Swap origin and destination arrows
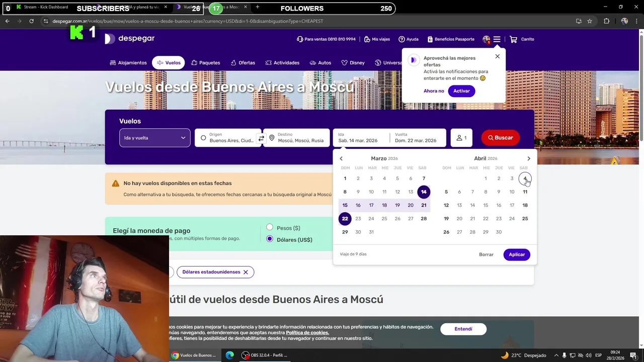The height and width of the screenshot is (362, 644). click(x=261, y=138)
